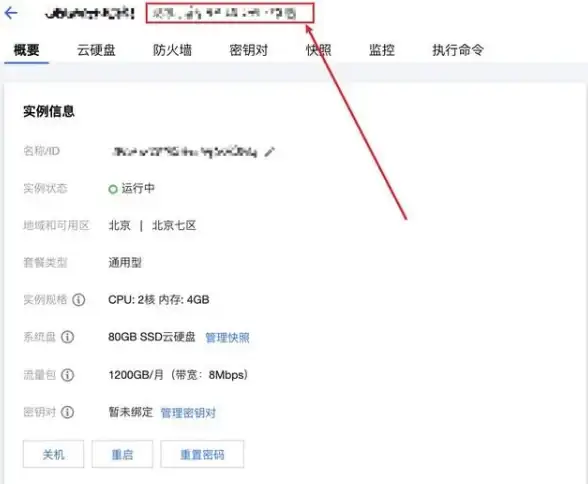This screenshot has width=588, height=484.
Task: Select the 名称/ID label
Action: pyautogui.click(x=41, y=151)
